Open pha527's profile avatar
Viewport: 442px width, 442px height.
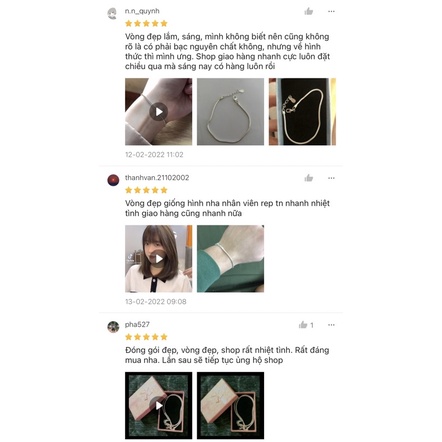point(113,327)
